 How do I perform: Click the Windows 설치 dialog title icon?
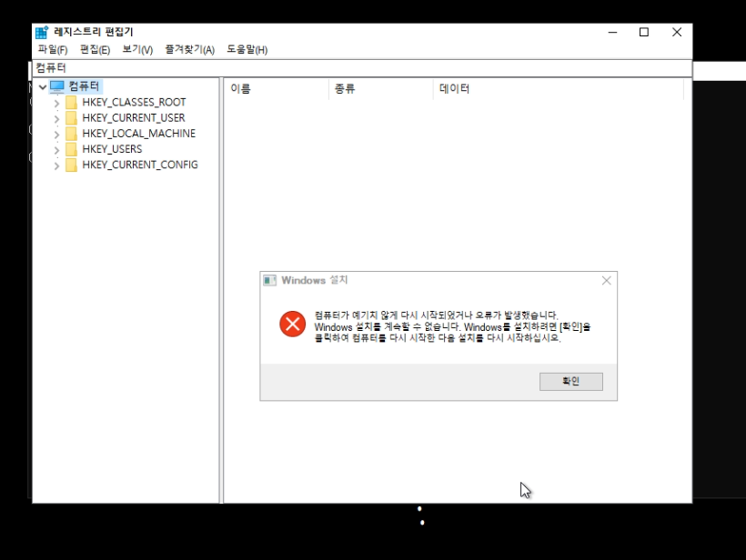(x=270, y=281)
